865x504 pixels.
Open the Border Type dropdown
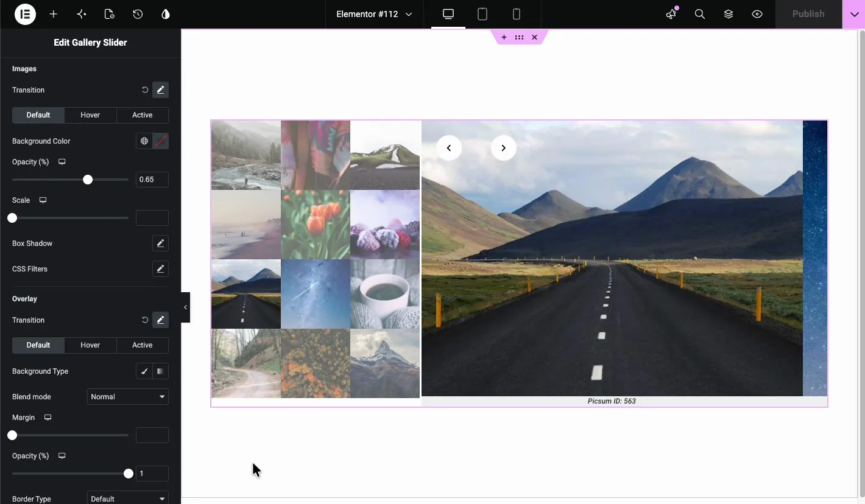coord(128,499)
